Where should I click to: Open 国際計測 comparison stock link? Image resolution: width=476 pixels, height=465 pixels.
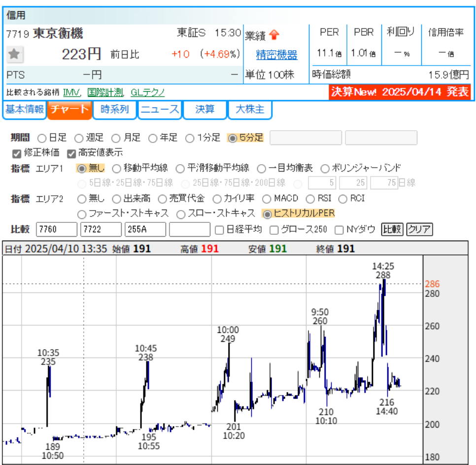(x=105, y=92)
